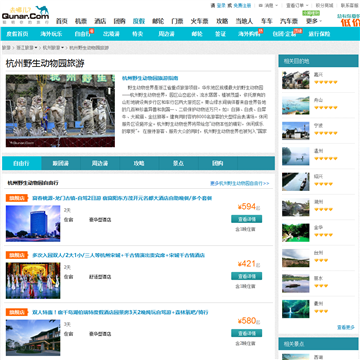Select the 舟山 destination thumbnail
Viewport: 360px width, 360px height.
296,105
